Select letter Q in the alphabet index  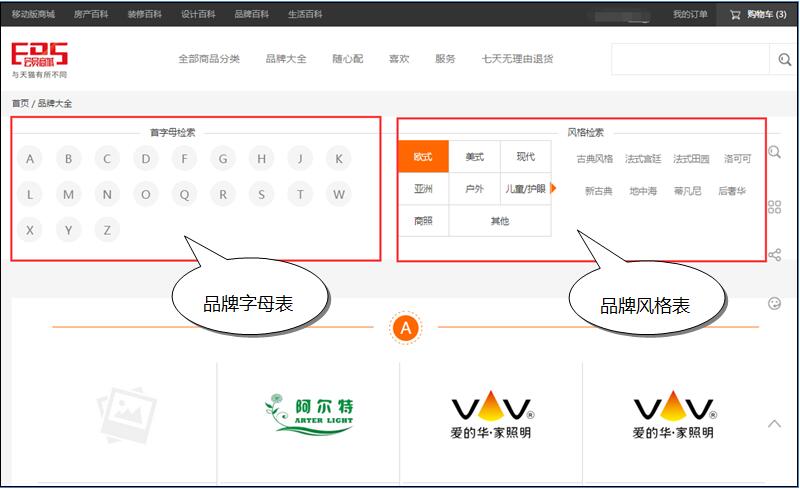click(x=185, y=194)
